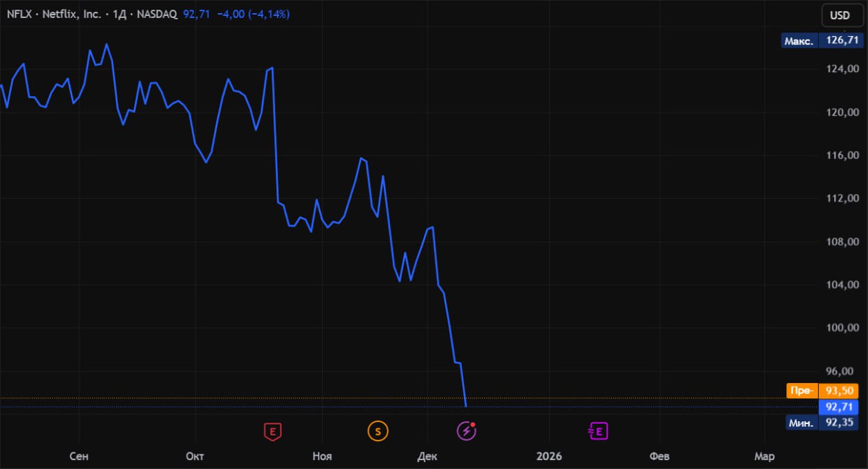The image size is (868, 469).
Task: Click the Макс. 126,71 high price label
Action: click(x=824, y=41)
